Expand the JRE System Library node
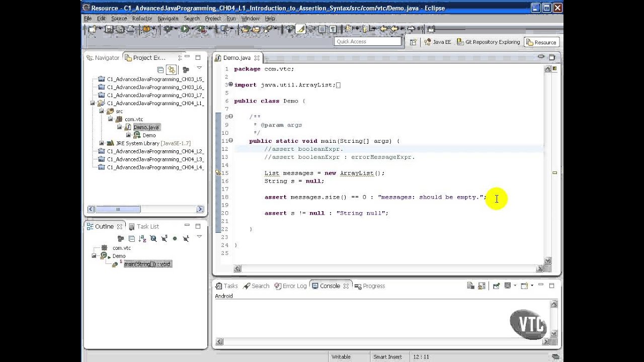 click(101, 143)
